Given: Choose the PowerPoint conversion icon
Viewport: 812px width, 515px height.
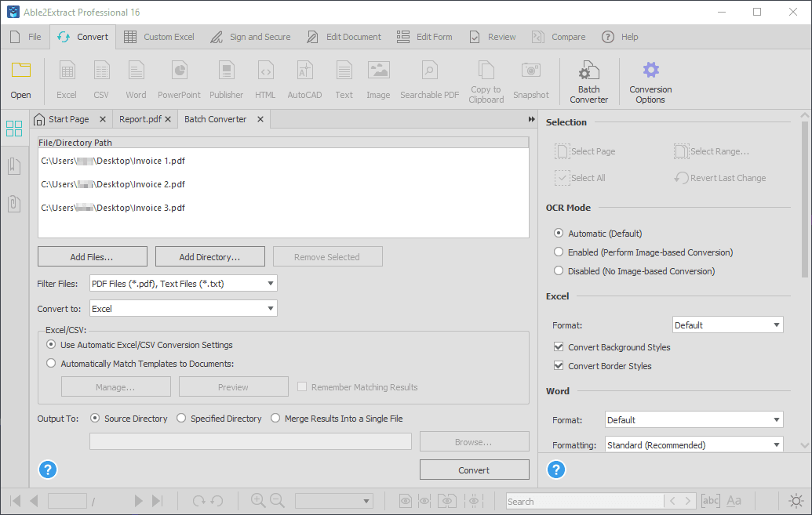Looking at the screenshot, I should 179,71.
